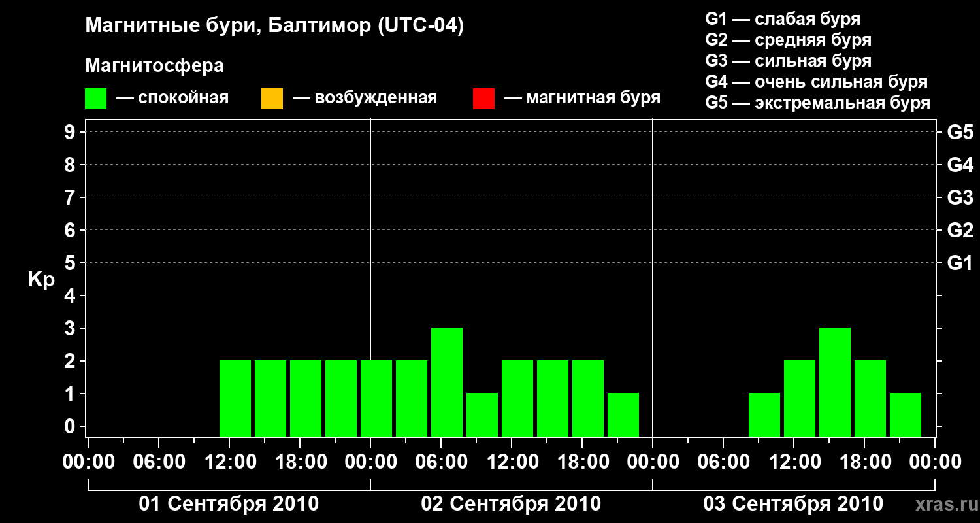
Task: Click the 01 Сентября 2010 date label
Action: (x=229, y=504)
